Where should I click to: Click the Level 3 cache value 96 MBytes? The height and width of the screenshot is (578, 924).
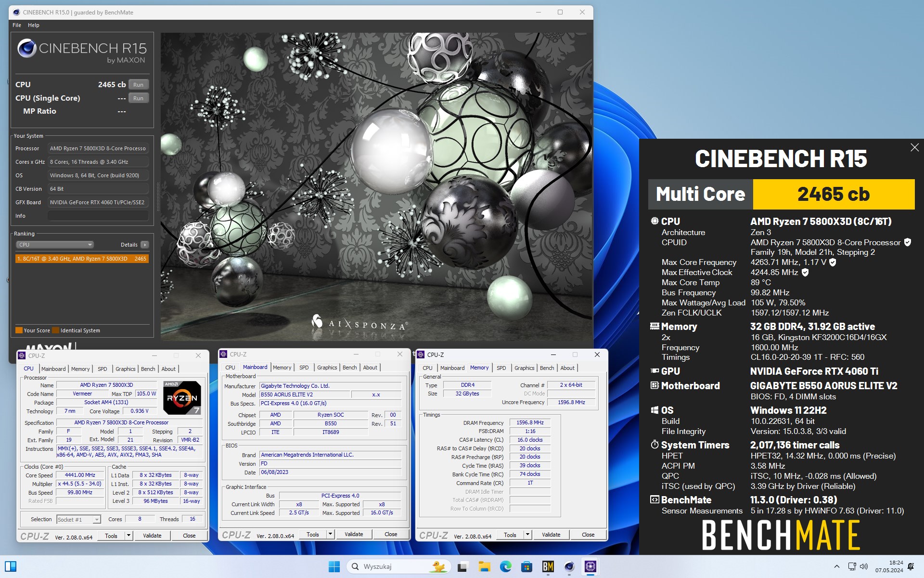click(155, 501)
